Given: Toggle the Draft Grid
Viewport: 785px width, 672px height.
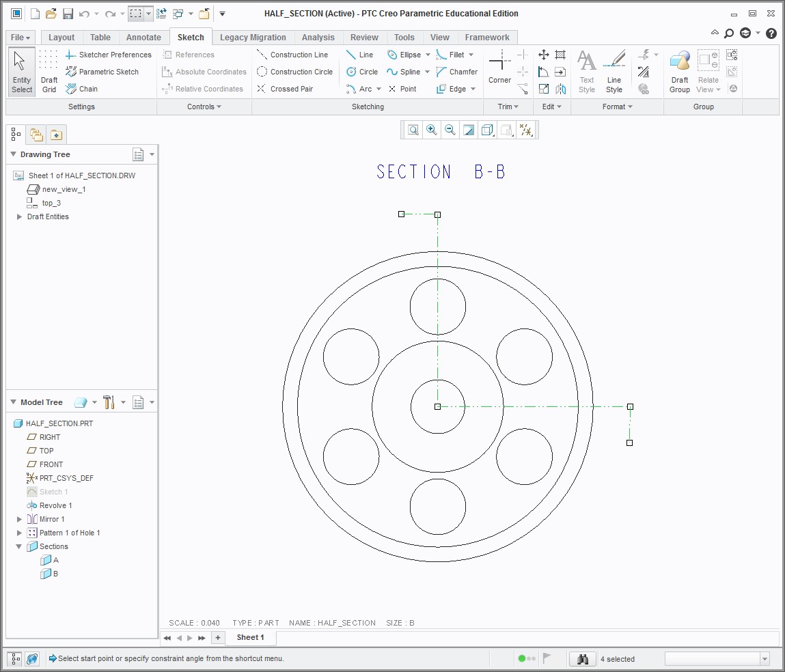Looking at the screenshot, I should click(49, 72).
